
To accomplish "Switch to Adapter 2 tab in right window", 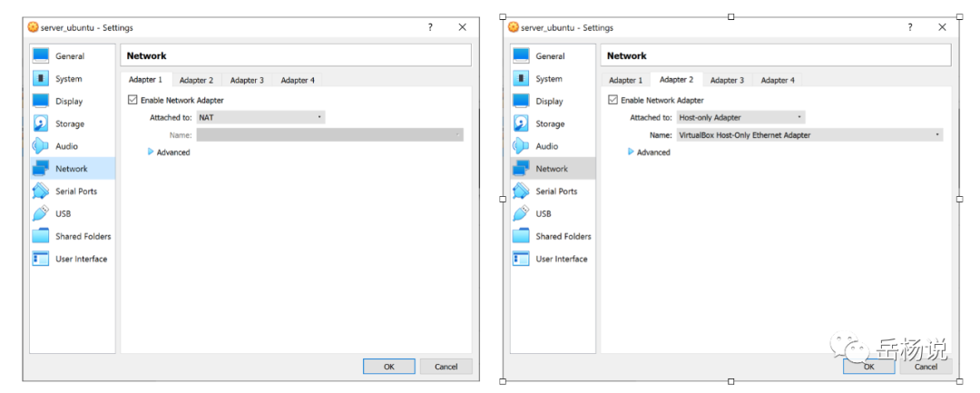I will click(677, 80).
